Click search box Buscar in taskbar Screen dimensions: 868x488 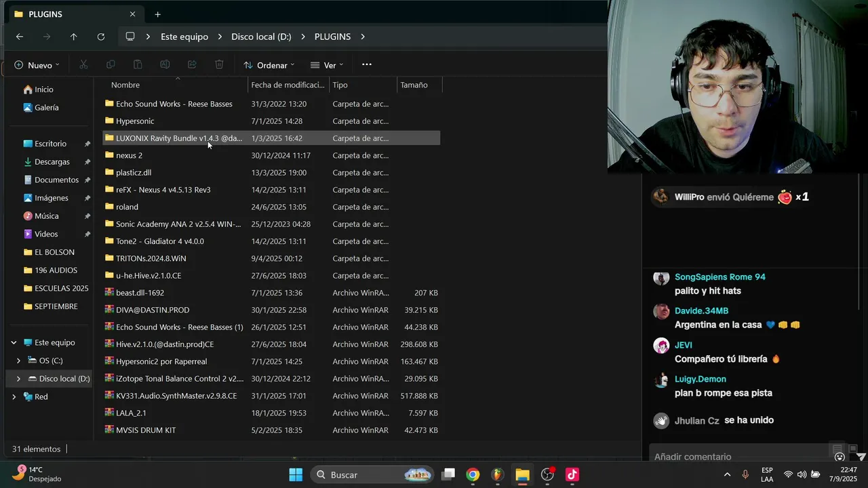pyautogui.click(x=372, y=474)
